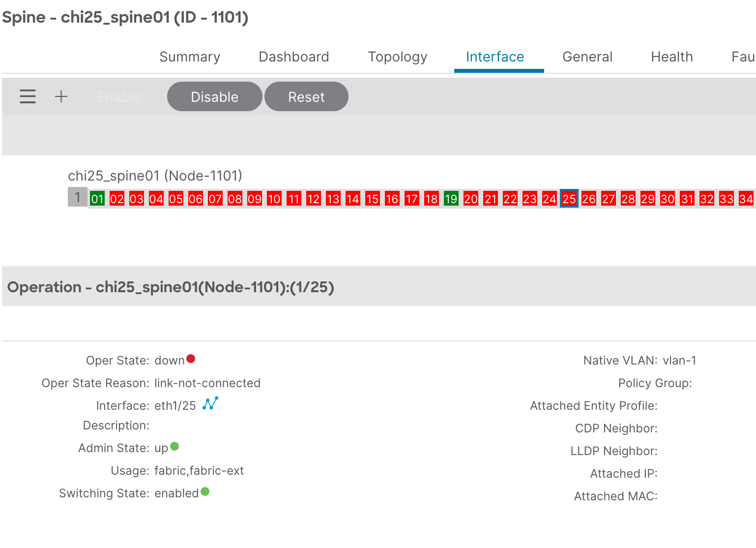Select port 27 to toggle its details
Image resolution: width=756 pixels, height=548 pixels.
point(608,198)
